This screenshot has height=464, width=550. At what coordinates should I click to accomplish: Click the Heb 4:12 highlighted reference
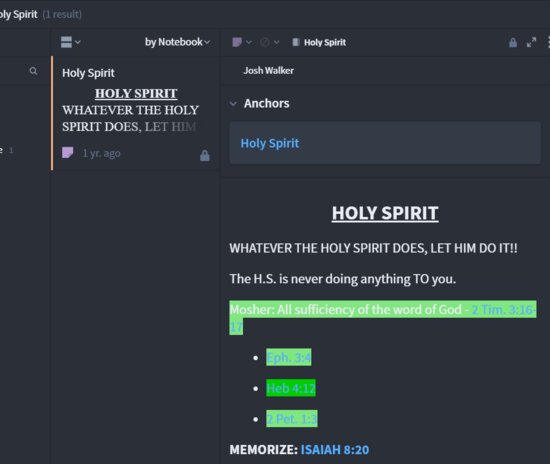[291, 388]
